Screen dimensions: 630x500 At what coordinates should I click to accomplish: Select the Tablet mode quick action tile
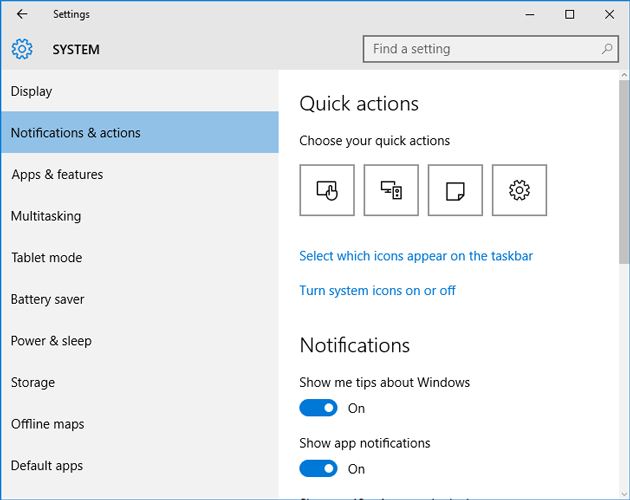point(327,190)
